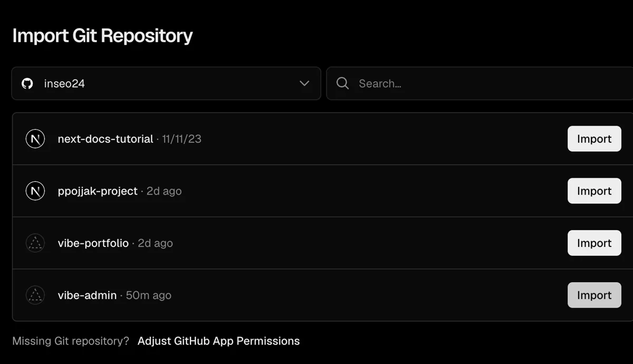Image resolution: width=633 pixels, height=364 pixels.
Task: Open Adjust GitHub App Permissions link
Action: 218,341
